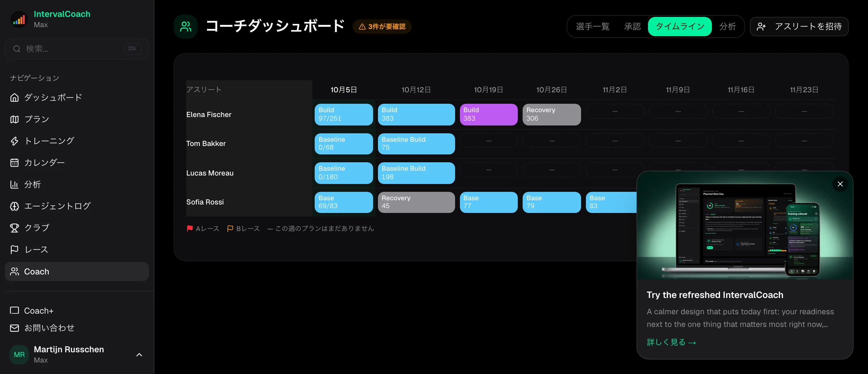This screenshot has height=374, width=868.
Task: Open Sofia Rossi Recovery 45 block
Action: [x=416, y=202]
